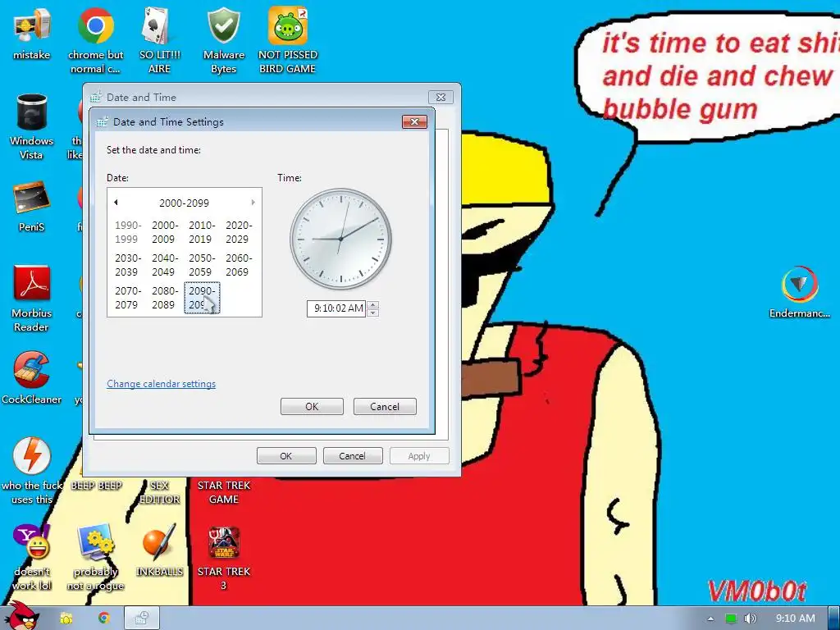Open Chrome from the taskbar
Screen dimensions: 840x630
pos(104,619)
